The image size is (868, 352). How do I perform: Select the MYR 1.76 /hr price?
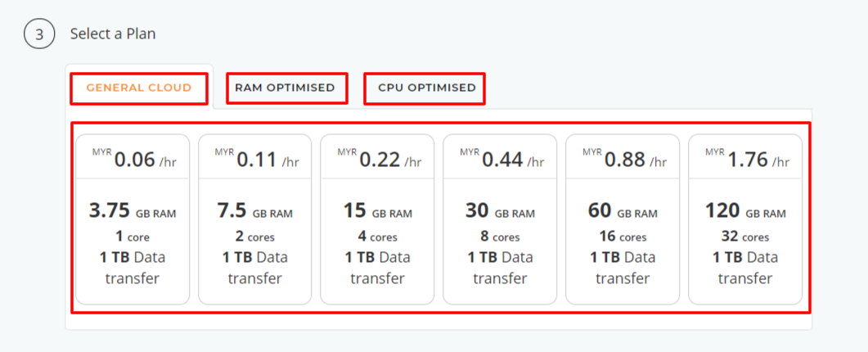[747, 160]
